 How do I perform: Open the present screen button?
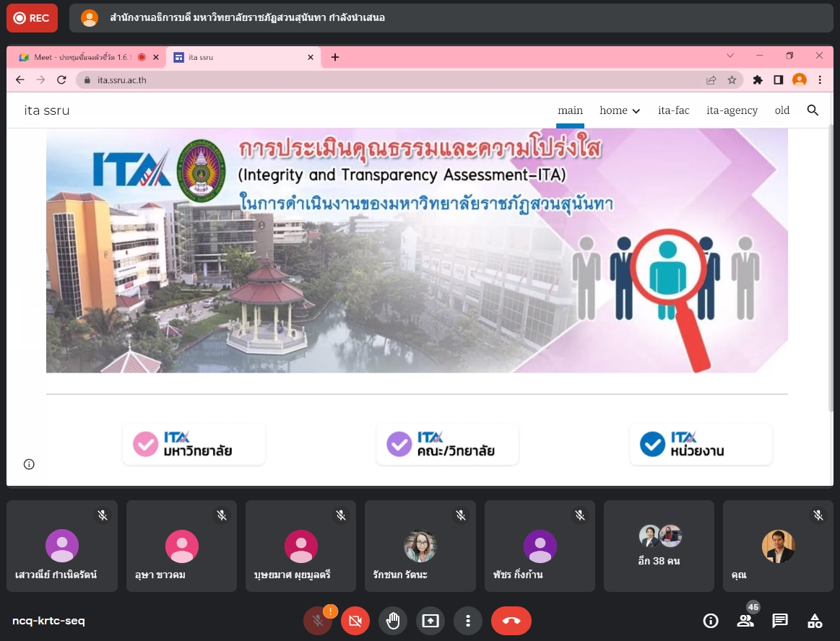tap(430, 621)
